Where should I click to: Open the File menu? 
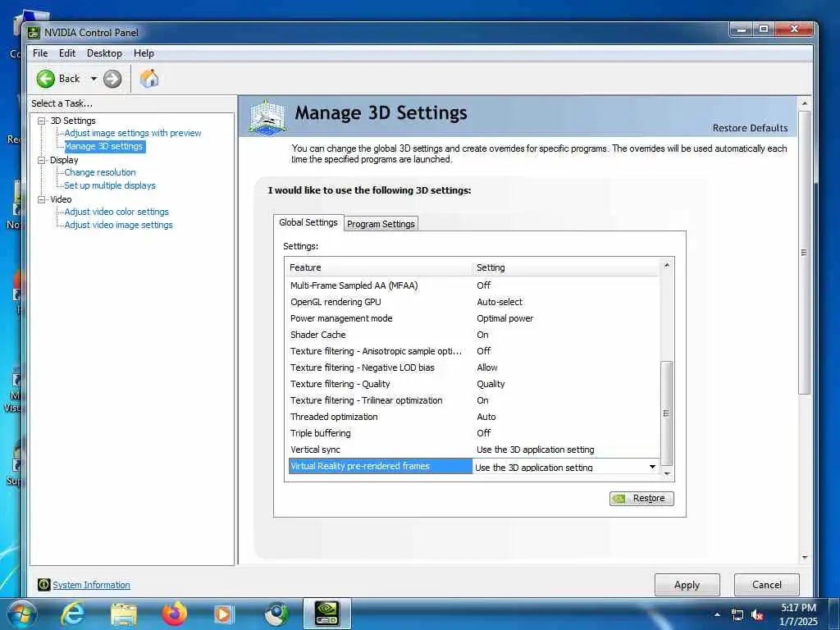(x=40, y=53)
